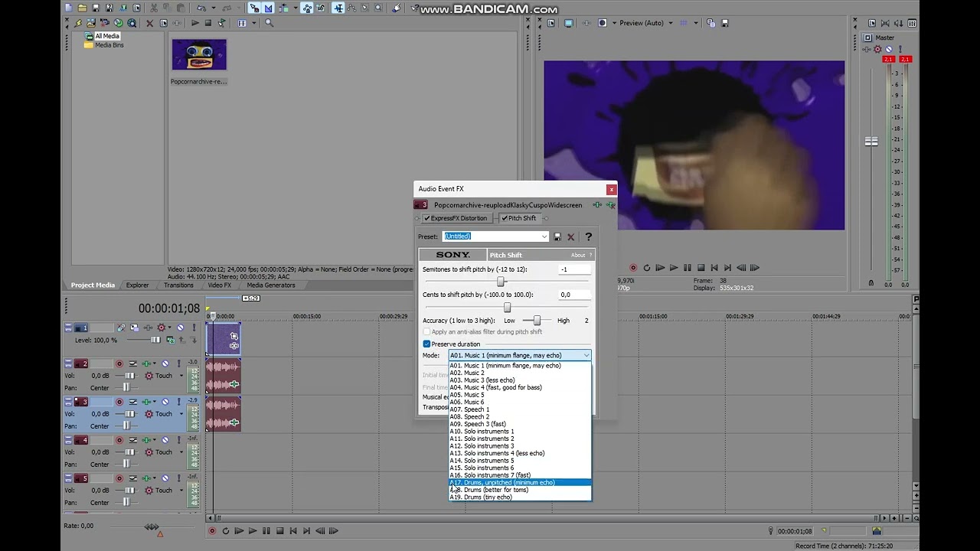This screenshot has height=551, width=980.
Task: Open the Video FX tab
Action: [219, 285]
